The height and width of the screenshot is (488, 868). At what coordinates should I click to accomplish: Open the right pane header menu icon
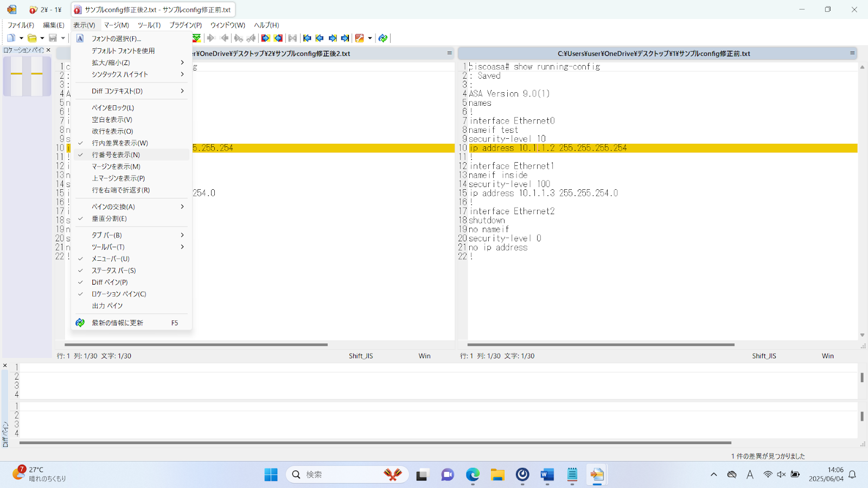tap(852, 53)
